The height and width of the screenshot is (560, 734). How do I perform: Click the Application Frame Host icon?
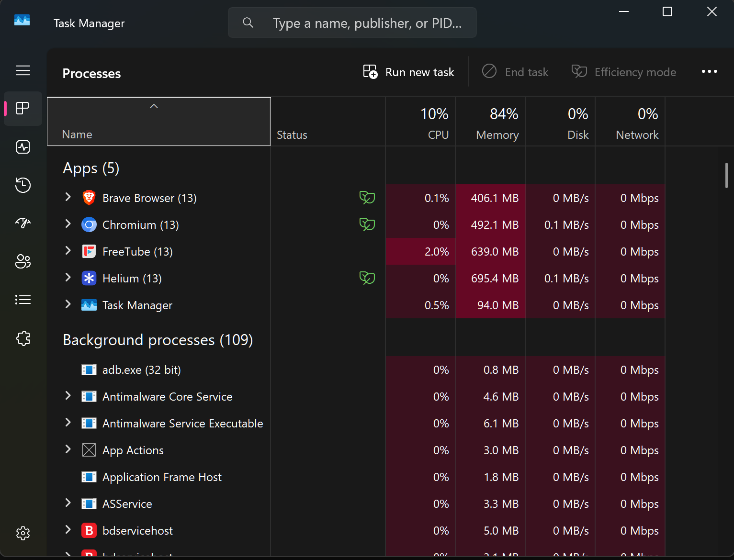(x=89, y=477)
